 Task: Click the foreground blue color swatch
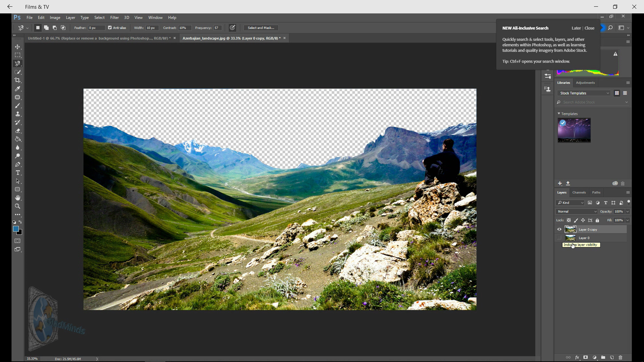tap(16, 229)
